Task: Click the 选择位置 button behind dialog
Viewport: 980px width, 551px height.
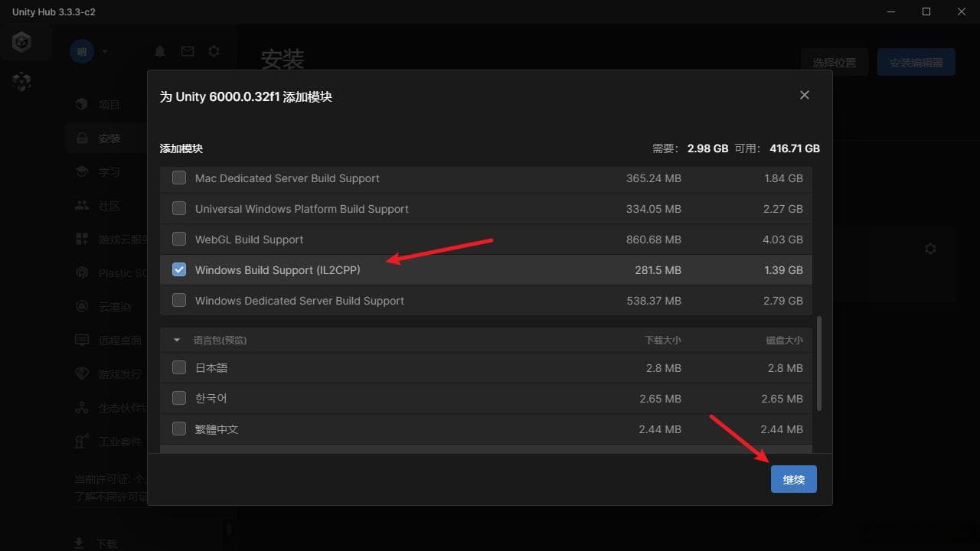Action: [835, 63]
